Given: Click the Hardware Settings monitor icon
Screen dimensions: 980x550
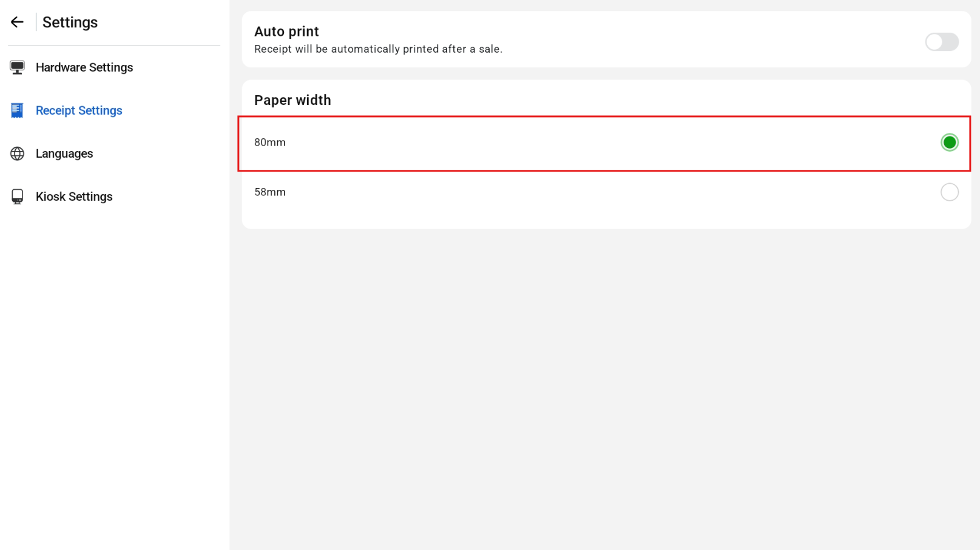Looking at the screenshot, I should [x=17, y=67].
